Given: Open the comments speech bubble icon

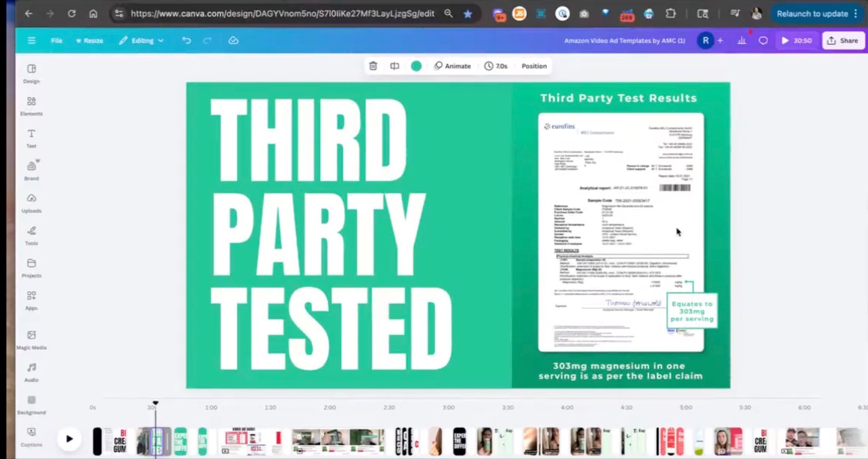Looking at the screenshot, I should (x=763, y=40).
